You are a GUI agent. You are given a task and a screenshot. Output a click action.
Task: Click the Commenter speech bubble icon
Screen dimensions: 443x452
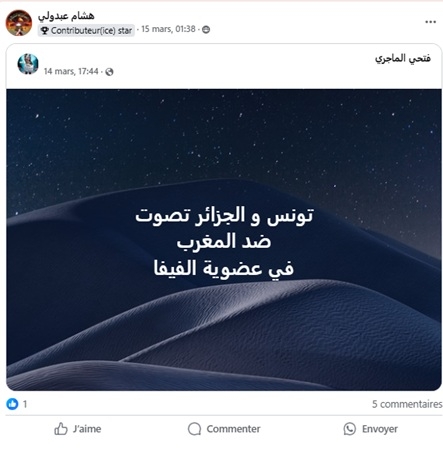point(194,429)
